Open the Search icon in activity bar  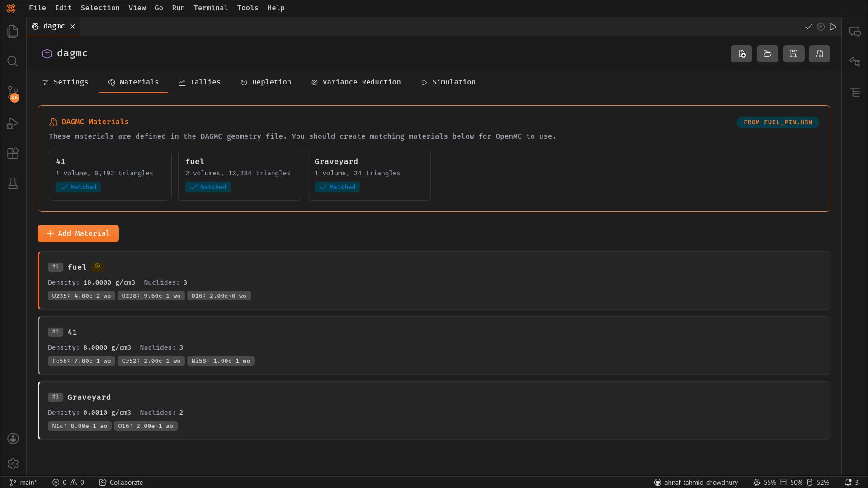click(13, 61)
